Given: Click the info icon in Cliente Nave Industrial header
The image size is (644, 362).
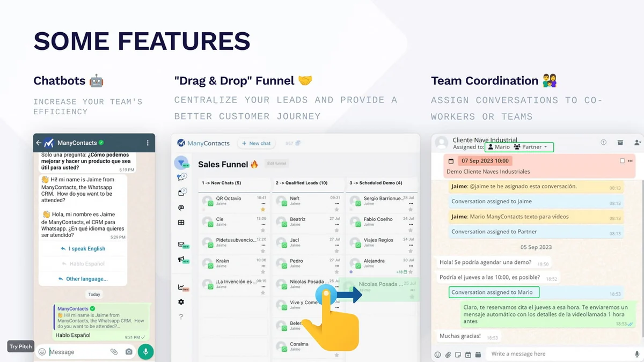Looking at the screenshot, I should click(603, 142).
